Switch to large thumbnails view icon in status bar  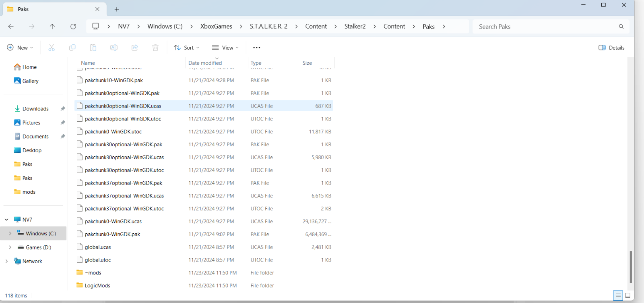pos(627,296)
